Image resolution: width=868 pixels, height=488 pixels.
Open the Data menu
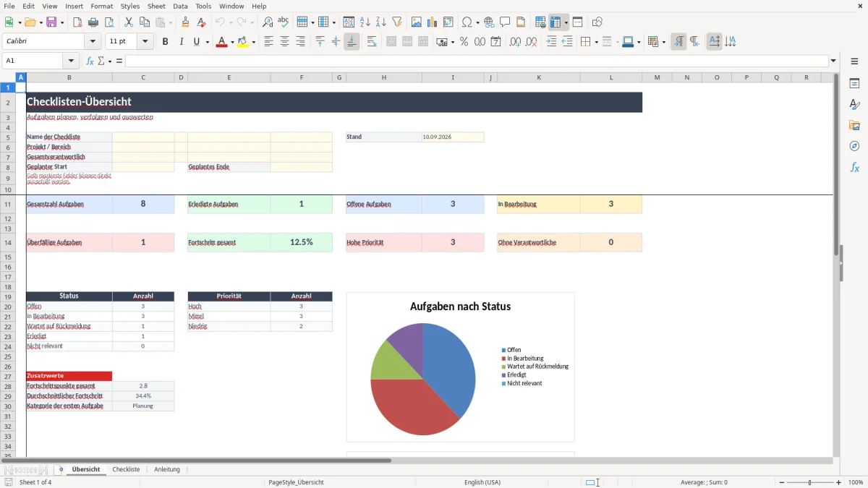tap(180, 6)
